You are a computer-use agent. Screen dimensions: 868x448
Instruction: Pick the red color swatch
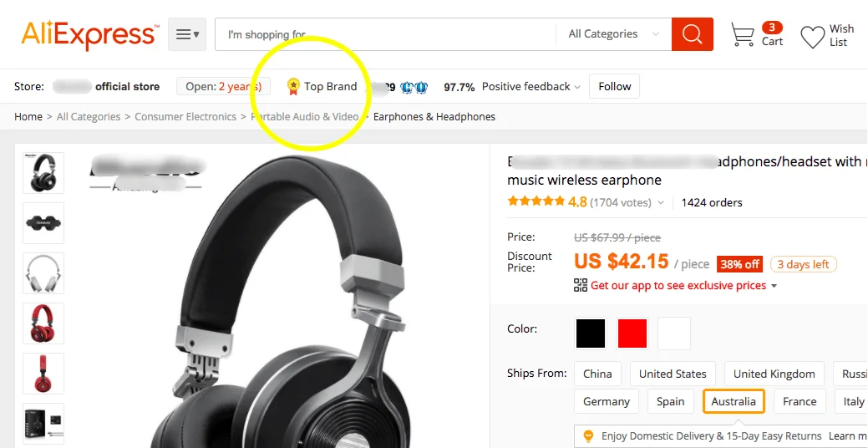[632, 333]
